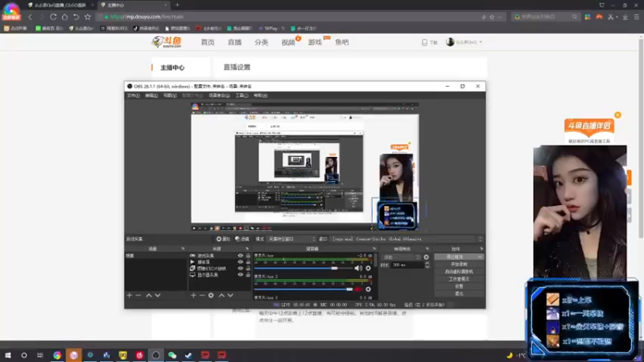Add a new scene with Scenes plus icon
Image resolution: width=644 pixels, height=362 pixels.
(130, 295)
